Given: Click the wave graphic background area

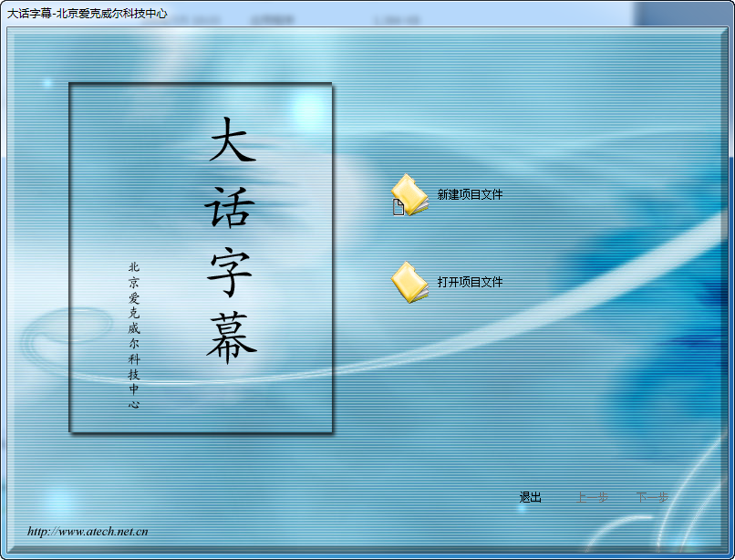Looking at the screenshot, I should [x=565, y=392].
